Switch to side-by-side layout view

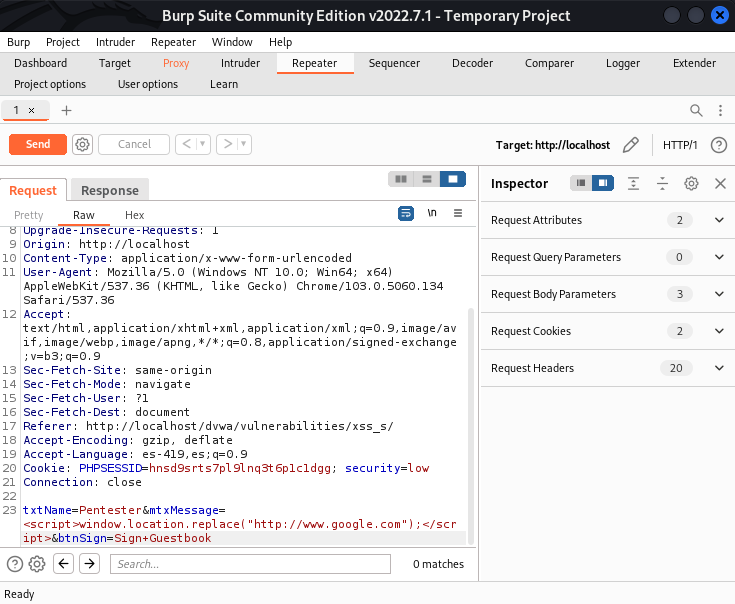point(401,179)
